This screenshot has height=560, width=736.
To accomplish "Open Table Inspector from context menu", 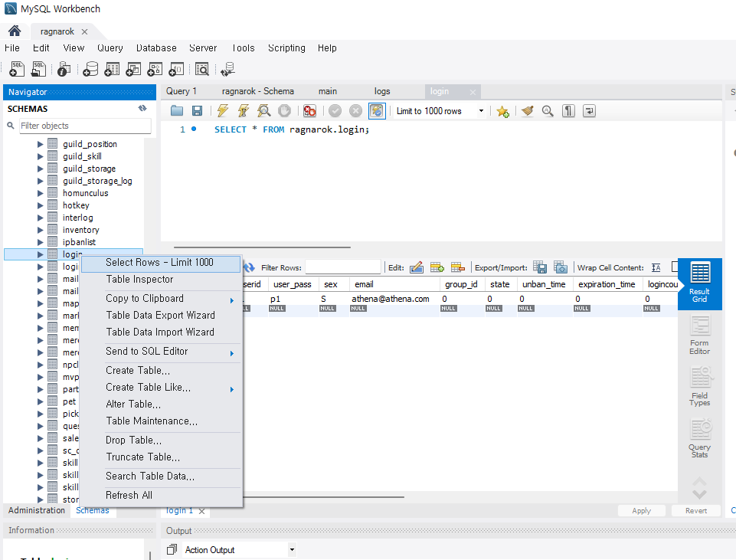I will [x=161, y=280].
